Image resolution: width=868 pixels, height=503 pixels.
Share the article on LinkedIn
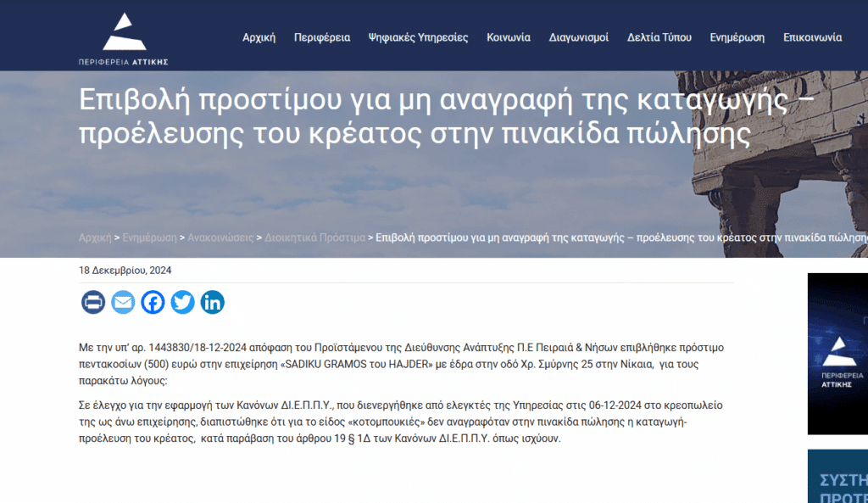point(213,303)
